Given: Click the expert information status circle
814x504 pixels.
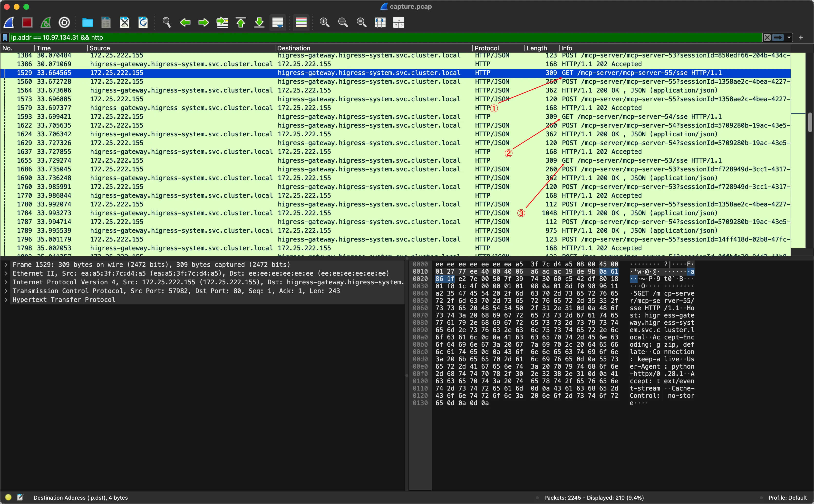Looking at the screenshot, I should coord(8,497).
